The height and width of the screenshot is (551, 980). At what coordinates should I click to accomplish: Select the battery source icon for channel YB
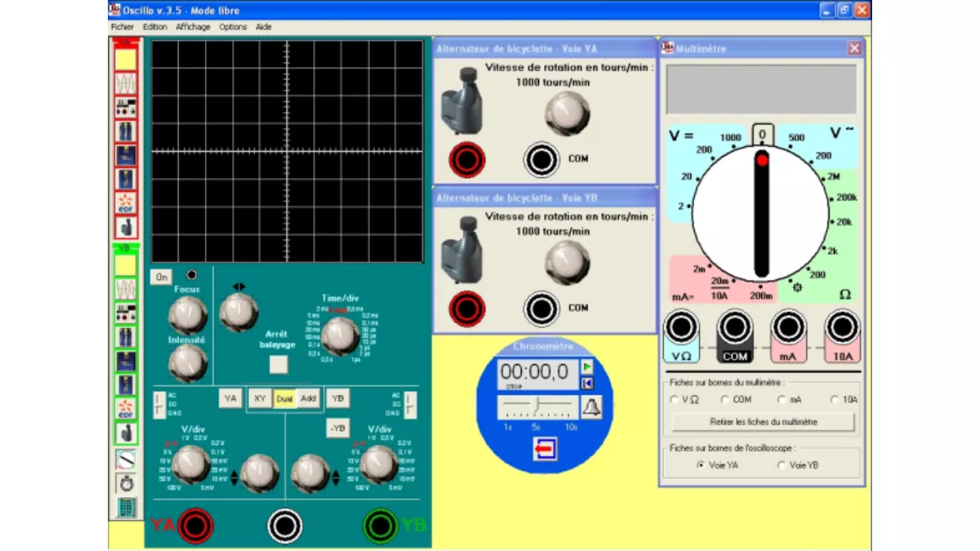[x=126, y=336]
